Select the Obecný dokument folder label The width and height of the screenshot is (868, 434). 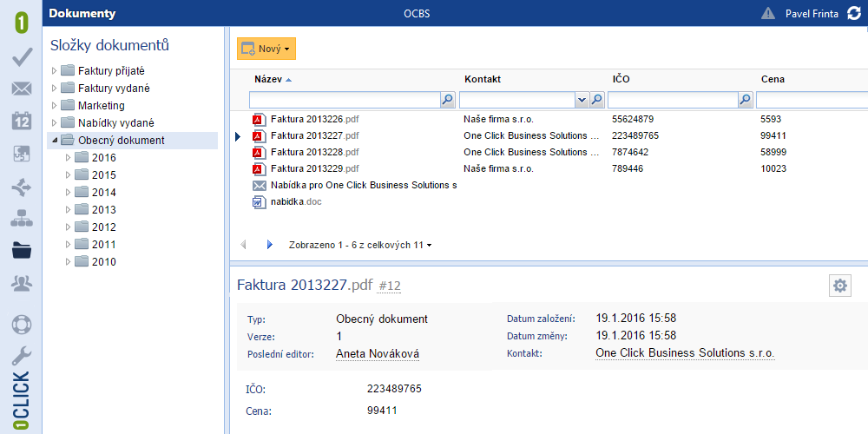coord(122,140)
